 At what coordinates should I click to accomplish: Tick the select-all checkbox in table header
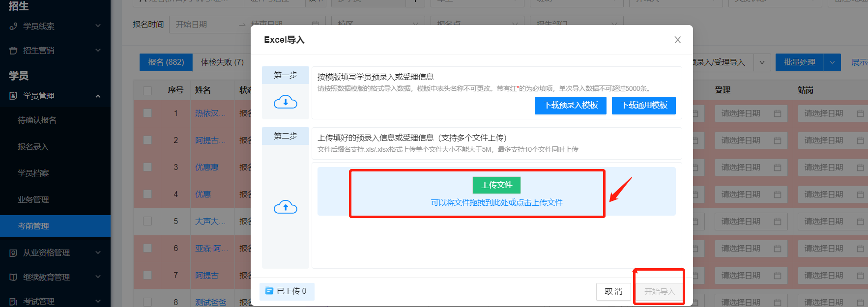[147, 90]
